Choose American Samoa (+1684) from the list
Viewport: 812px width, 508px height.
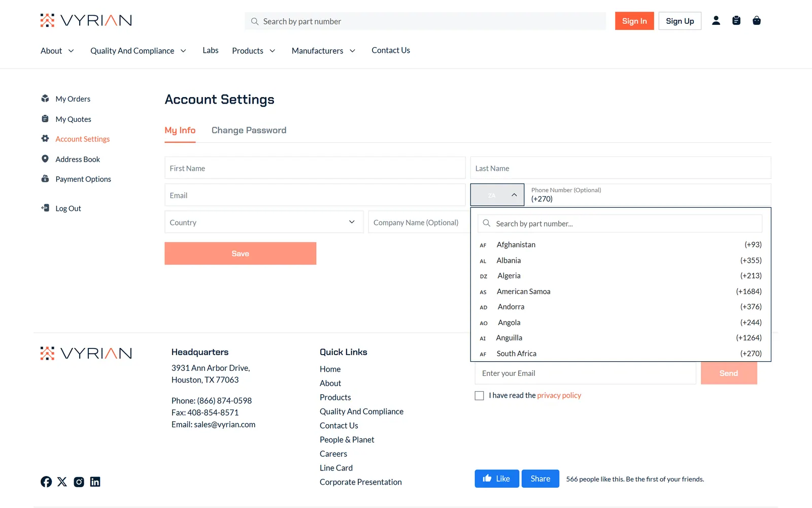621,292
